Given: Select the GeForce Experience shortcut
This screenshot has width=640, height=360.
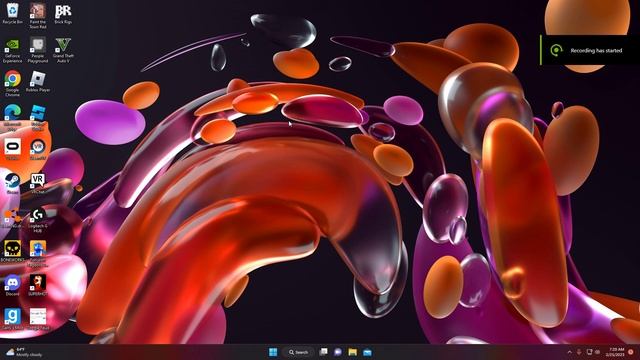Looking at the screenshot, I should 12,50.
